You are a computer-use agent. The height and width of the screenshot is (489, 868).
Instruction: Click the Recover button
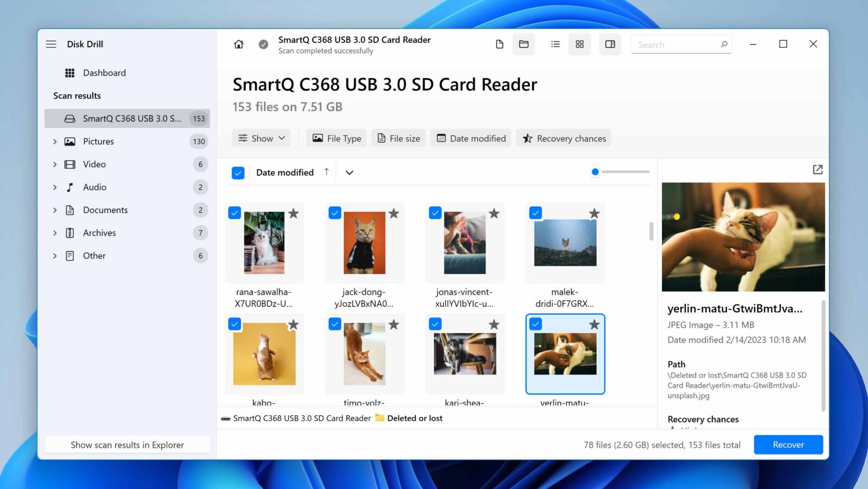click(x=788, y=444)
